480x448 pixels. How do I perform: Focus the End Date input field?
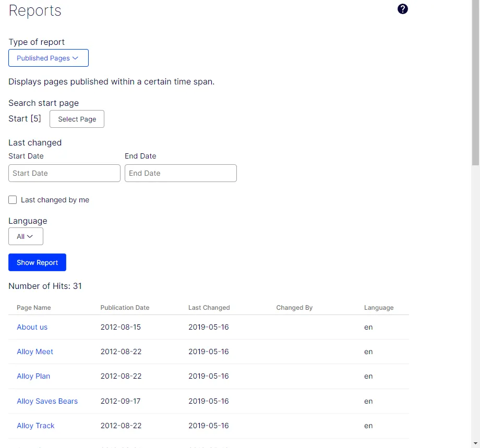[x=181, y=173]
